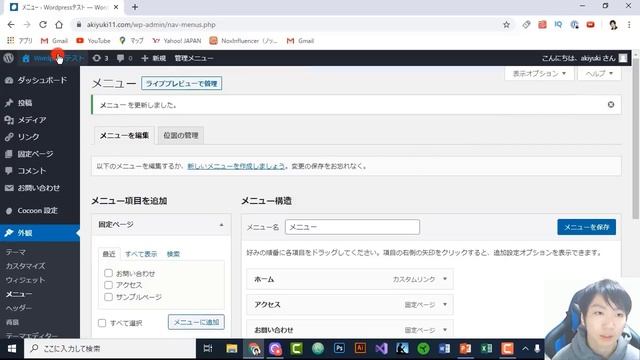
Task: Expand 表示オプション dropdown
Action: coord(539,73)
